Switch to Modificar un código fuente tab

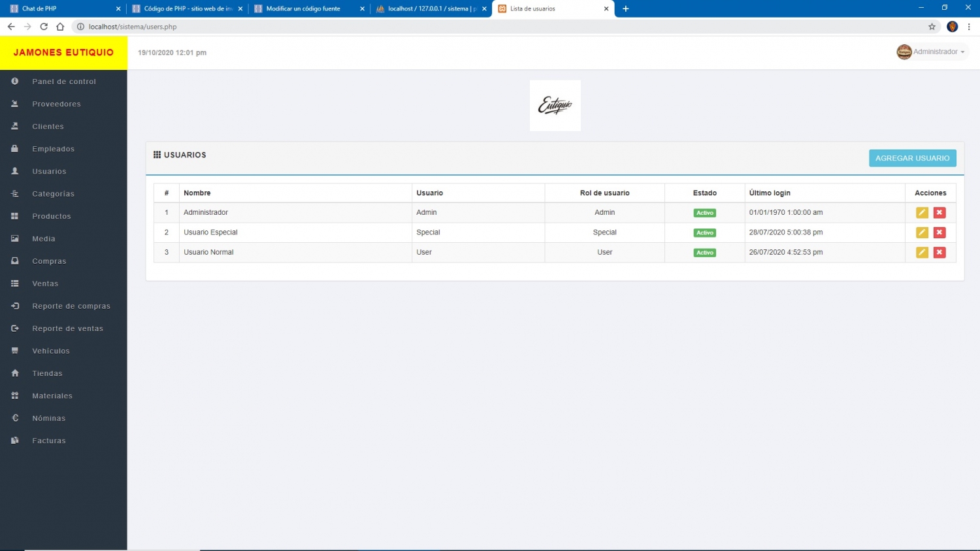308,8
